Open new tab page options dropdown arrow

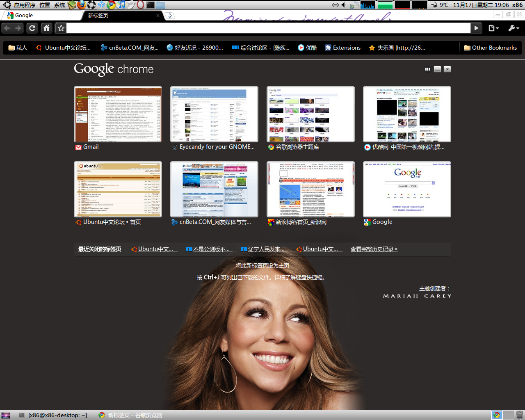(x=447, y=69)
